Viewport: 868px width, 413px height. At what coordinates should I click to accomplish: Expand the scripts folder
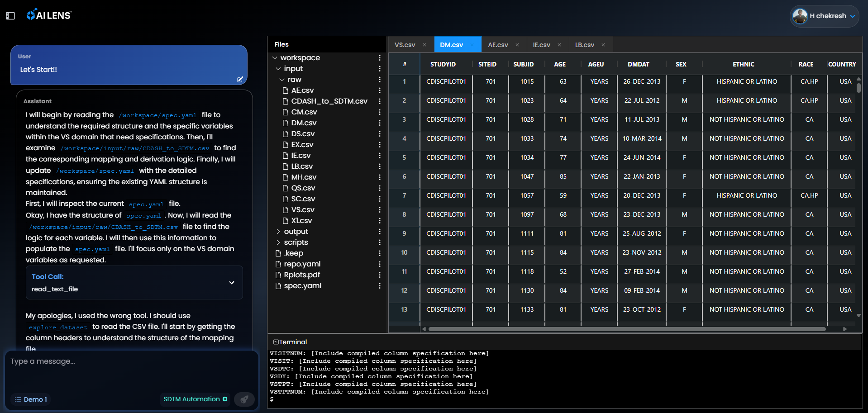click(278, 242)
